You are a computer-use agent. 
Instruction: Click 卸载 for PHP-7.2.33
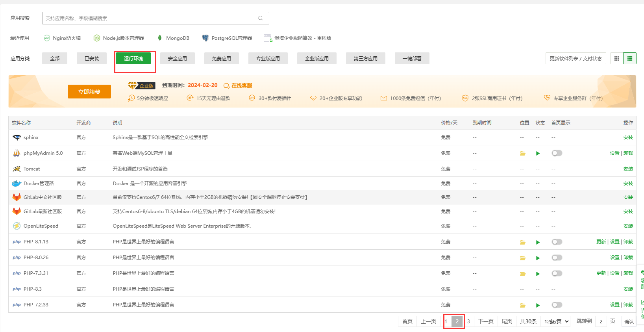(628, 305)
